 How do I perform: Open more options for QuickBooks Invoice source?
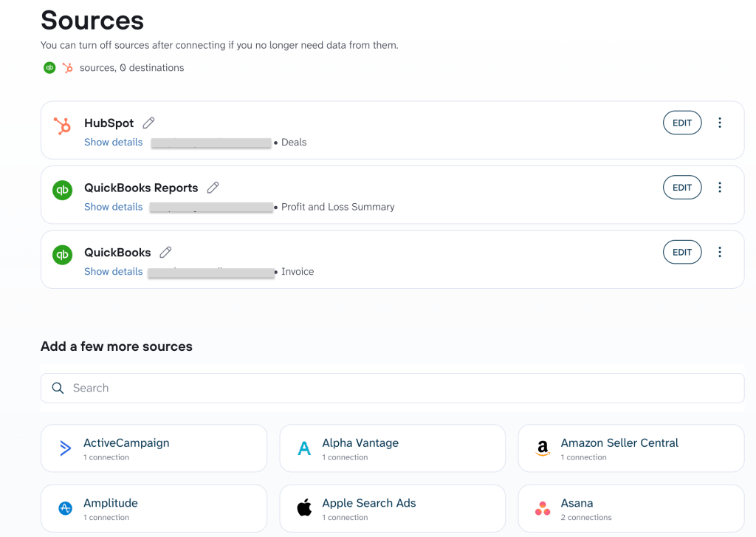coord(720,252)
